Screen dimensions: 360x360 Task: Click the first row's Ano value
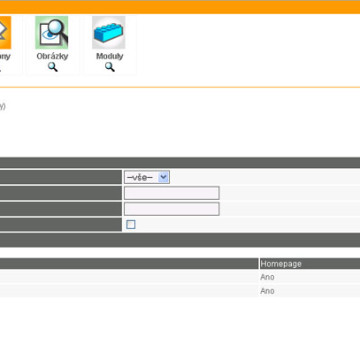pos(267,277)
